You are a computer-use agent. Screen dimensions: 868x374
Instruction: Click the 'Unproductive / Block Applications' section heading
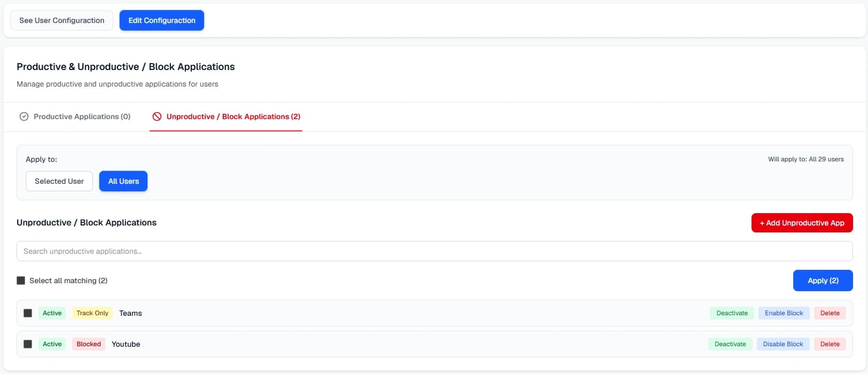87,223
